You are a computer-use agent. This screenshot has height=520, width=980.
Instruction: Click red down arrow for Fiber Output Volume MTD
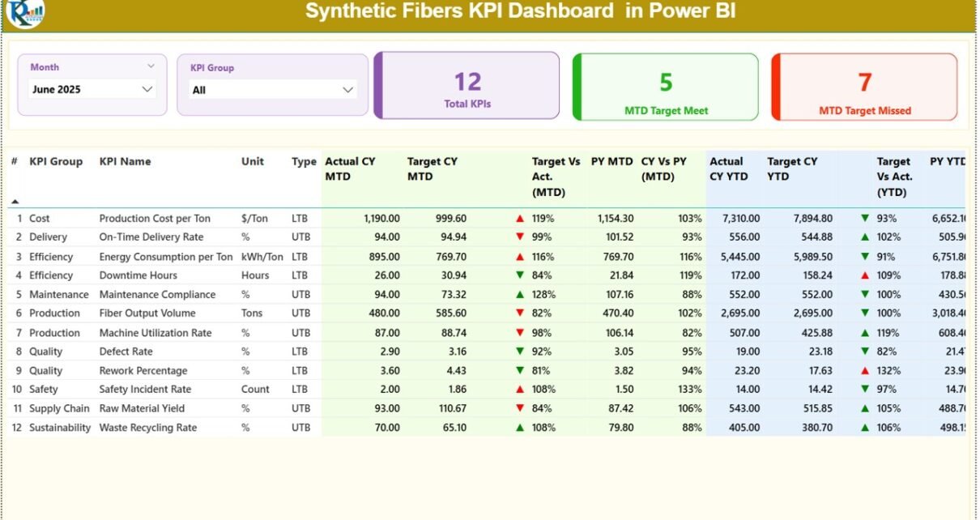click(519, 313)
